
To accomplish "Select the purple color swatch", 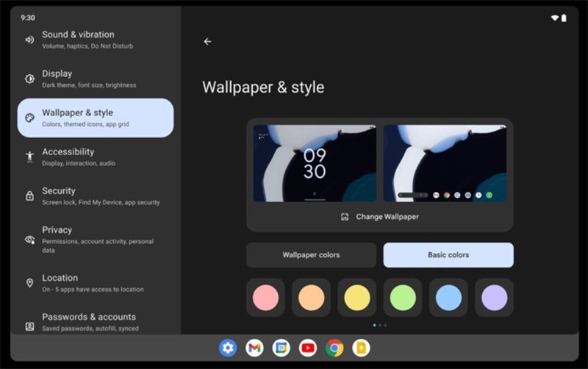I will 494,298.
